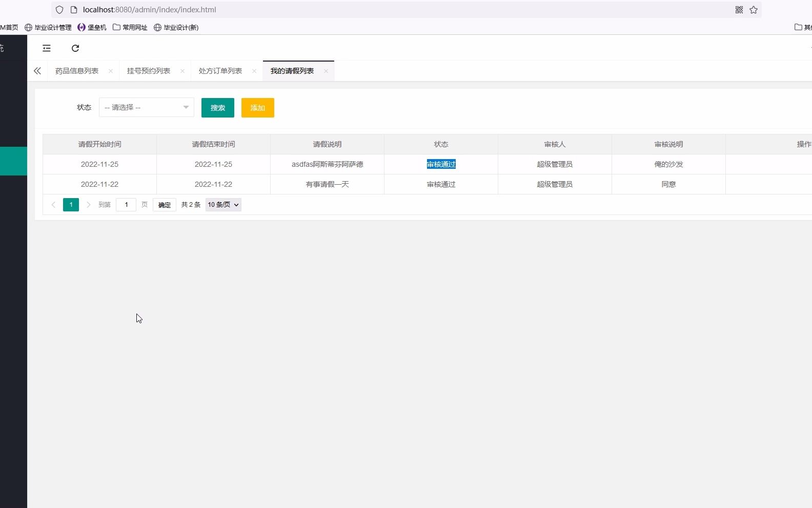Click the highlighted 审核通过 status cell
The image size is (812, 508).
point(441,164)
